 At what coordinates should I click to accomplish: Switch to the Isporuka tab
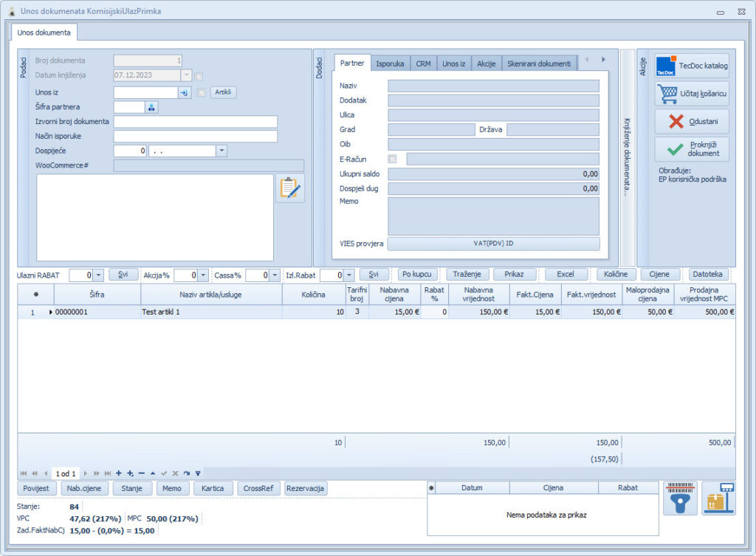click(390, 64)
